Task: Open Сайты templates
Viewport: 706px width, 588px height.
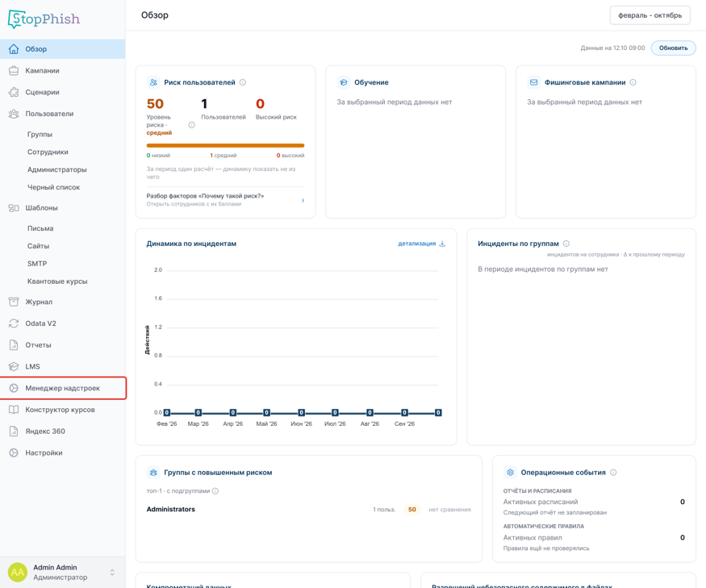Action: click(38, 246)
